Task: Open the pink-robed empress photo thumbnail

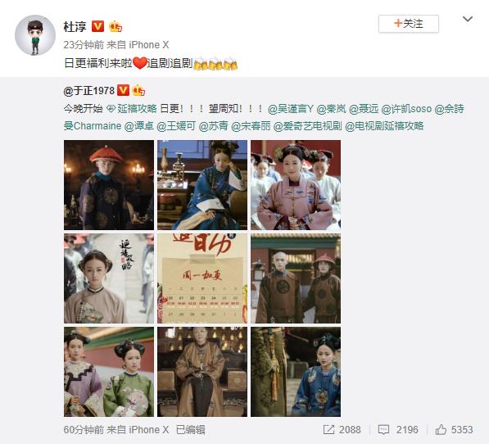Action: [296, 185]
